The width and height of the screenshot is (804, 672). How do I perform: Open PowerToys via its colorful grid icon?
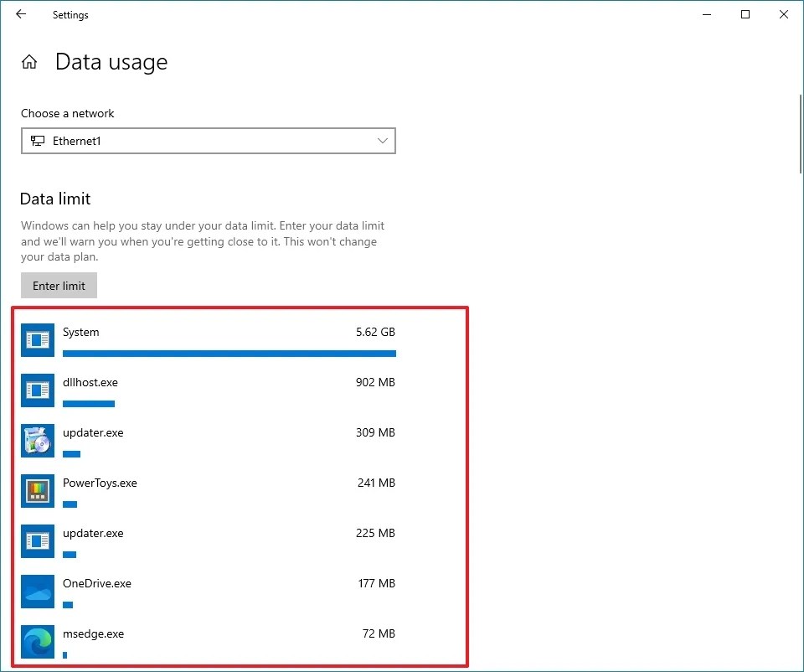tap(37, 490)
